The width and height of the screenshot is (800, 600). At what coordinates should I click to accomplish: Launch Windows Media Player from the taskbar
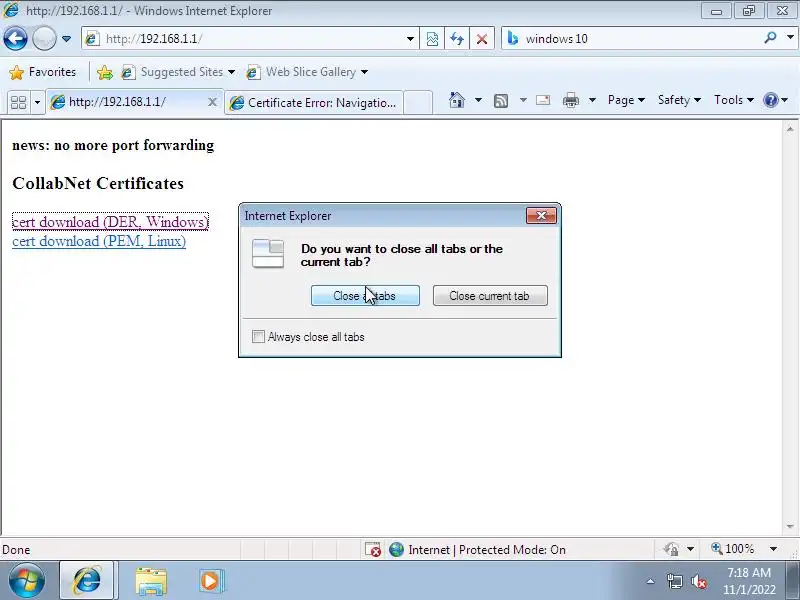(210, 581)
